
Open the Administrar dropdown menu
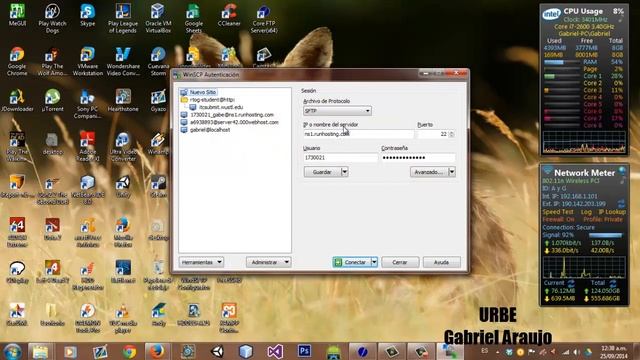click(x=268, y=262)
